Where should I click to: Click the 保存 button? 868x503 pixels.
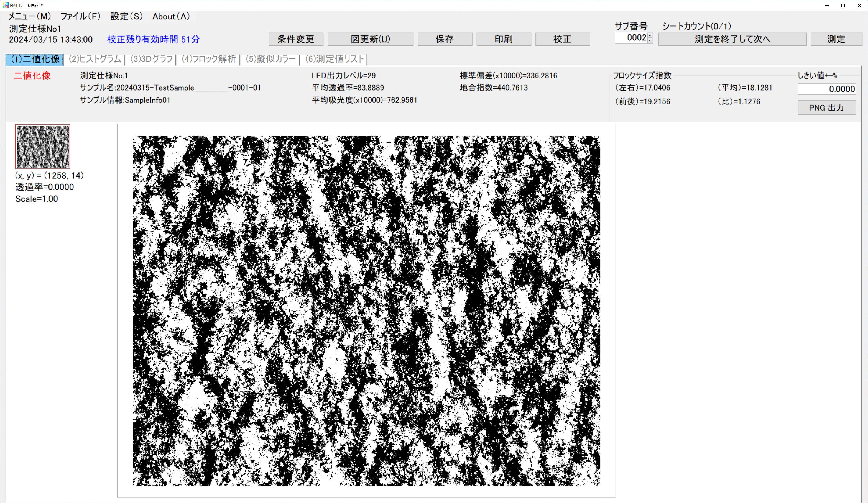tap(445, 39)
